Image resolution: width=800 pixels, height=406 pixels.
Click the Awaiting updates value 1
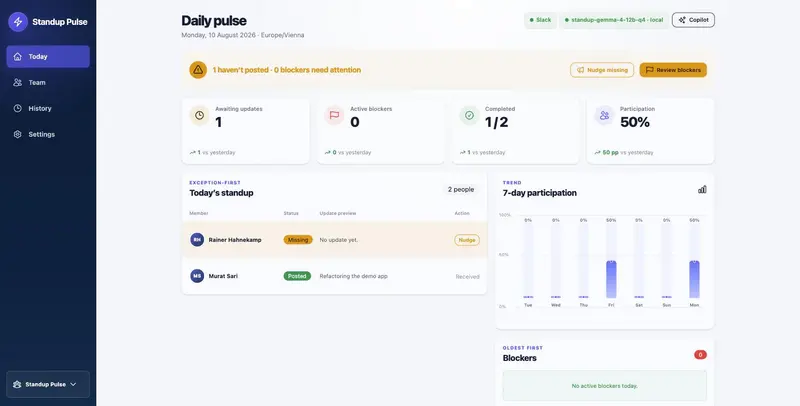click(x=218, y=122)
